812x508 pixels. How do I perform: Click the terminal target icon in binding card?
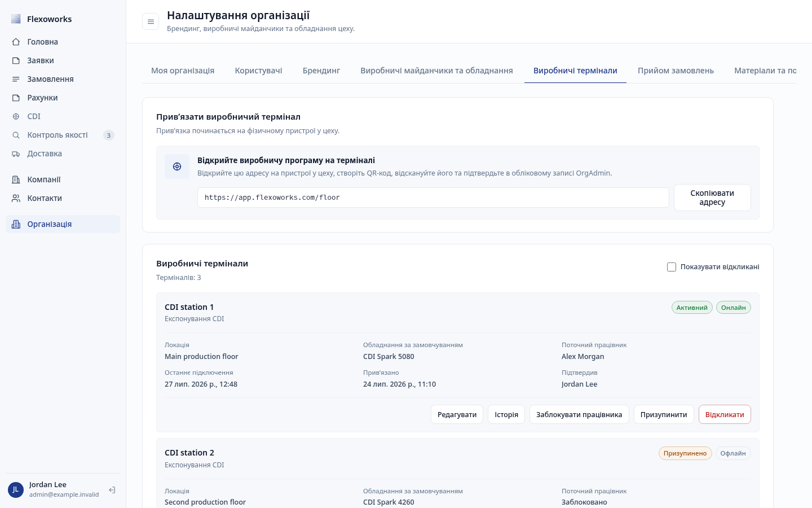pyautogui.click(x=177, y=167)
